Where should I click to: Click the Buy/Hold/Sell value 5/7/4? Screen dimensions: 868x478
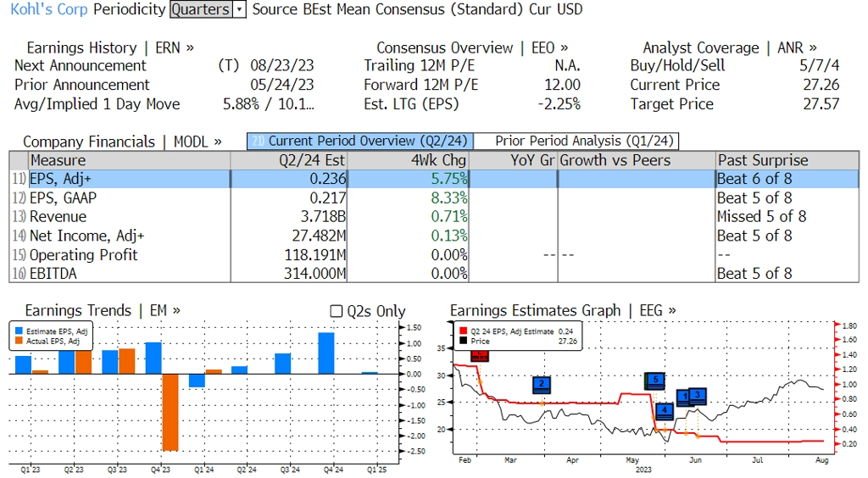(x=820, y=66)
